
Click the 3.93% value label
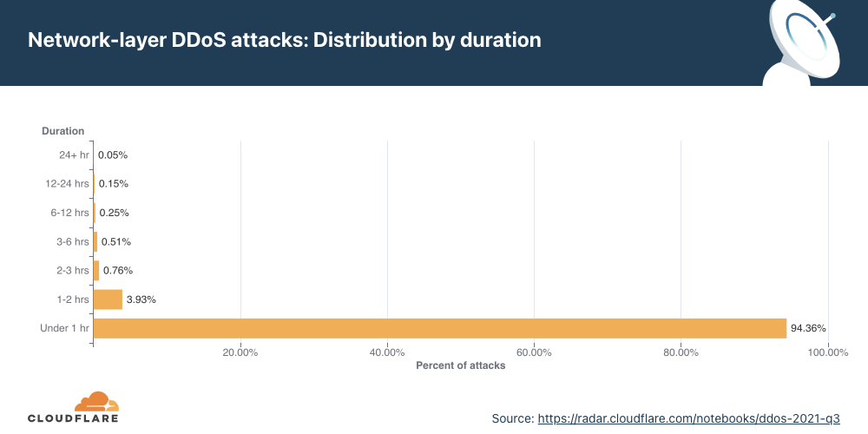(141, 299)
